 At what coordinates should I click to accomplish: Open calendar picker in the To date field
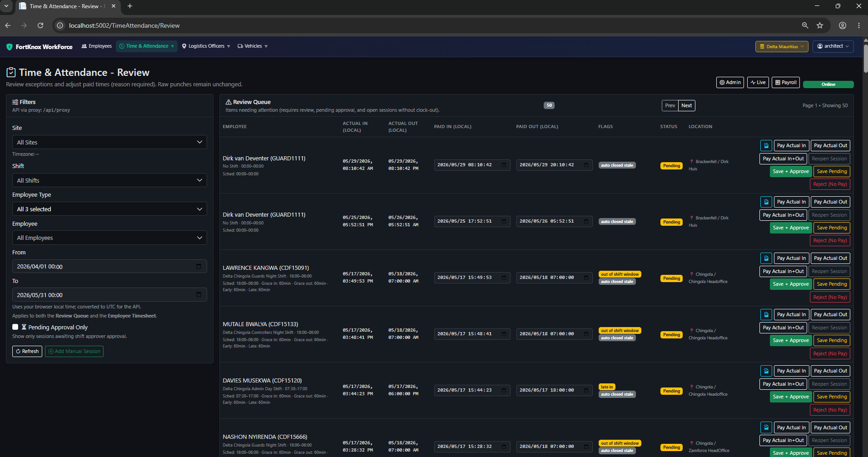198,295
